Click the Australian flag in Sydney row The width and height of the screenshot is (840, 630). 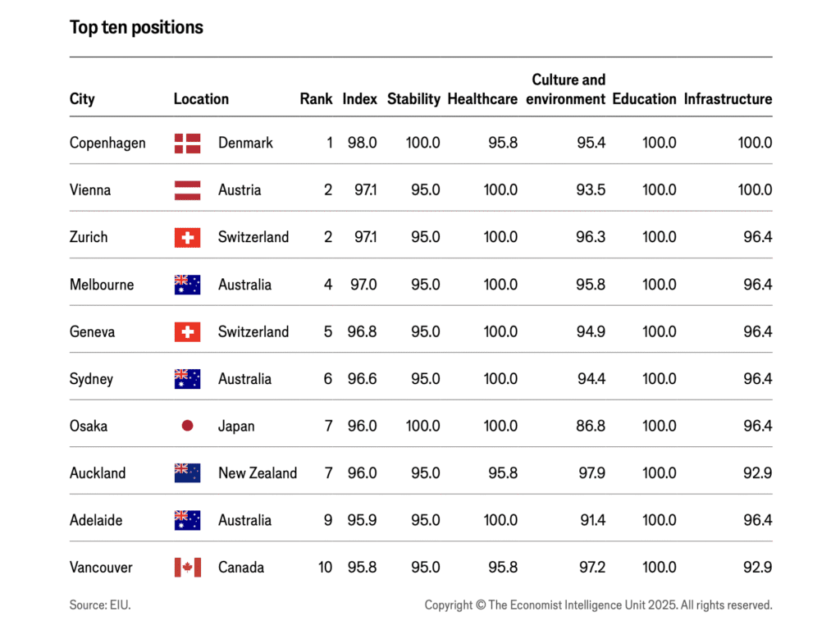point(187,379)
